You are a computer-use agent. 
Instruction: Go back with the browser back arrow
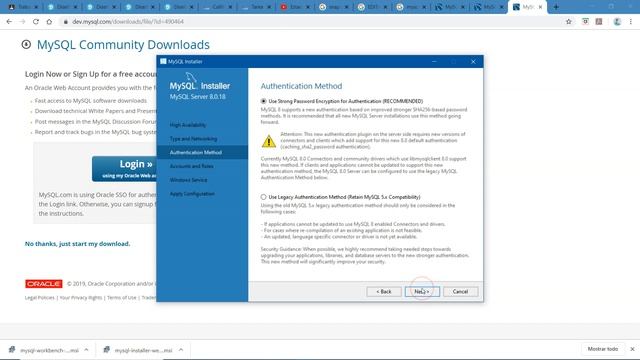point(9,22)
